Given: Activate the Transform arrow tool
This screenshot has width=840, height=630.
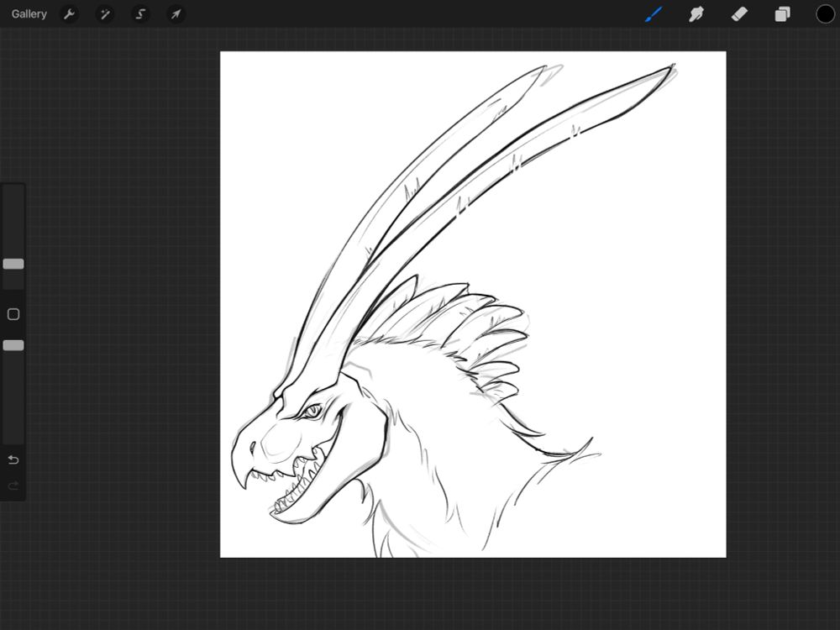Looking at the screenshot, I should point(176,14).
